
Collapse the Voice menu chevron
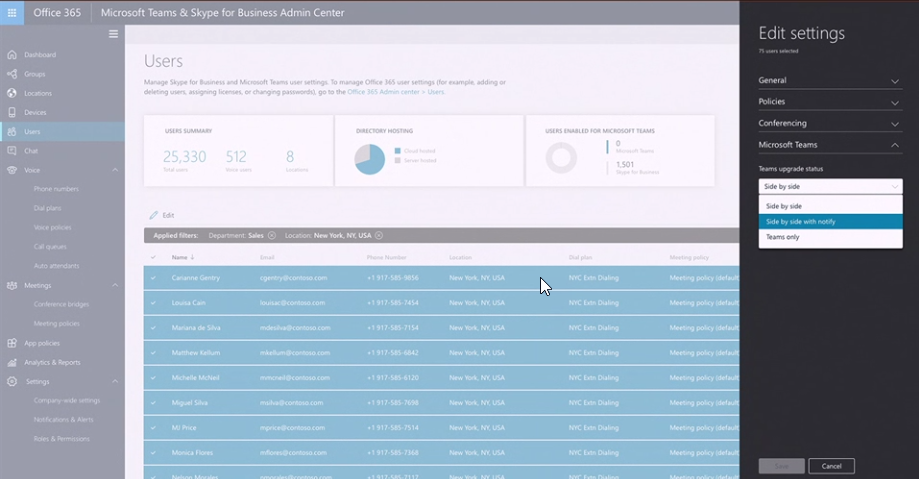tap(115, 170)
